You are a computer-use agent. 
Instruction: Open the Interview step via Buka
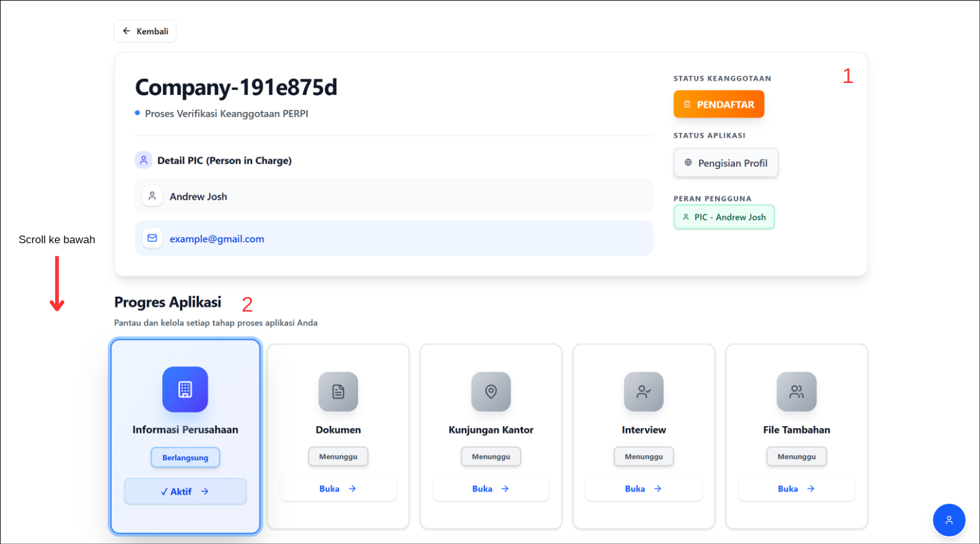coord(644,489)
